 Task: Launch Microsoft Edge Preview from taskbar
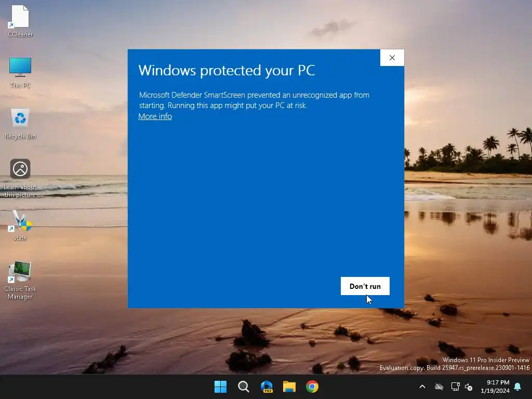coord(267,387)
